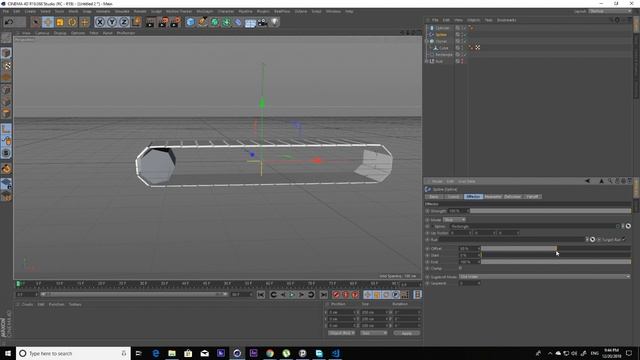This screenshot has width=640, height=360.
Task: Click the Camera icon in toolbar
Action: (262, 22)
